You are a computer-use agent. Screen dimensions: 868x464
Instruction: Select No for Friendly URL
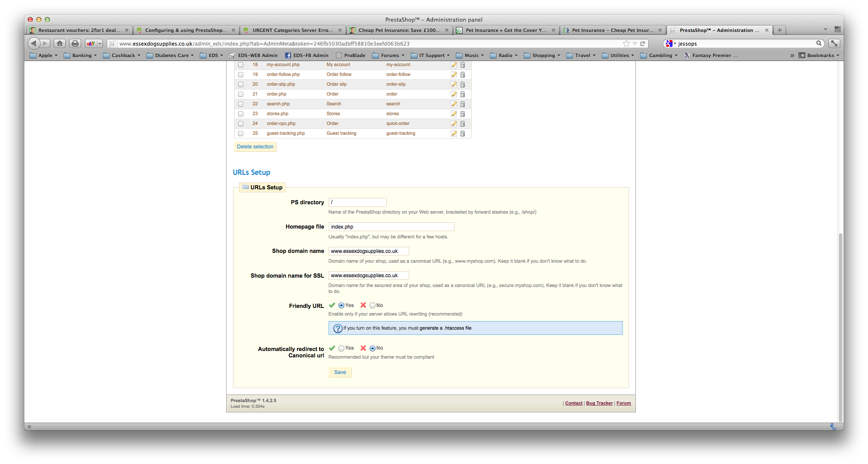[x=373, y=305]
